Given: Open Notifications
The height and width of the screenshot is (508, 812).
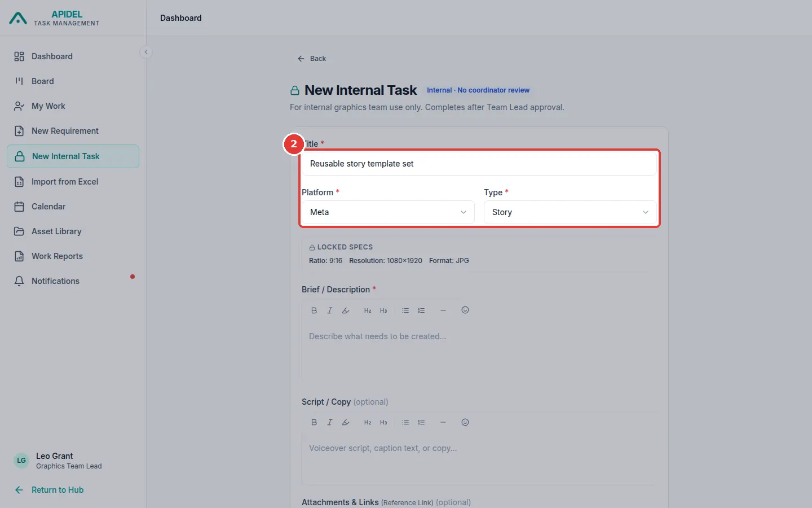Looking at the screenshot, I should tap(73, 281).
